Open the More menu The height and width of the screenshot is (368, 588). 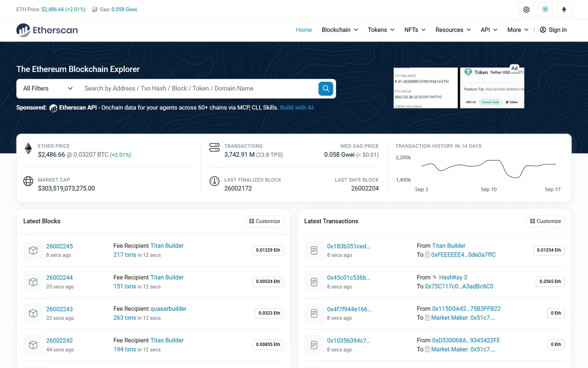518,30
